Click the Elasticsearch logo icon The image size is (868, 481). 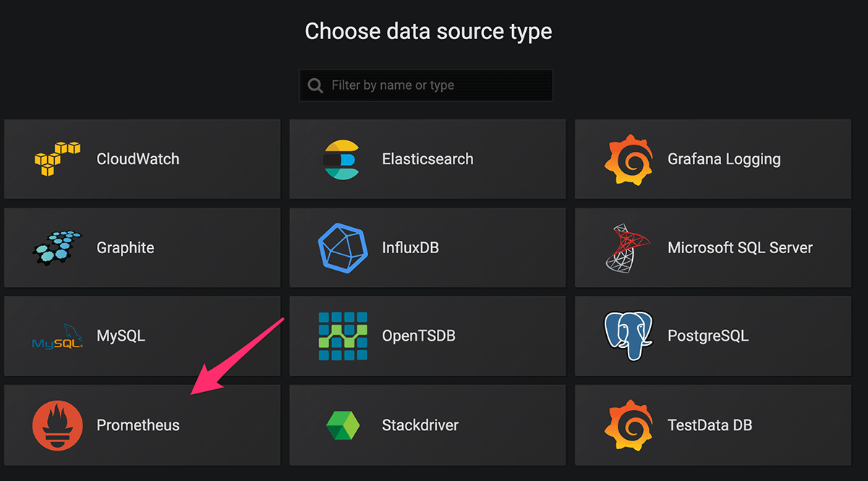point(341,159)
